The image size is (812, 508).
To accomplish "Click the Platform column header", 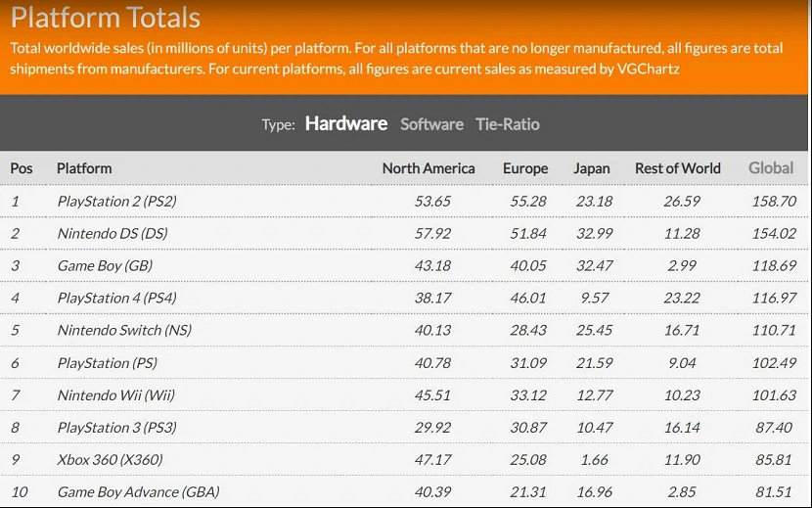I will [84, 168].
